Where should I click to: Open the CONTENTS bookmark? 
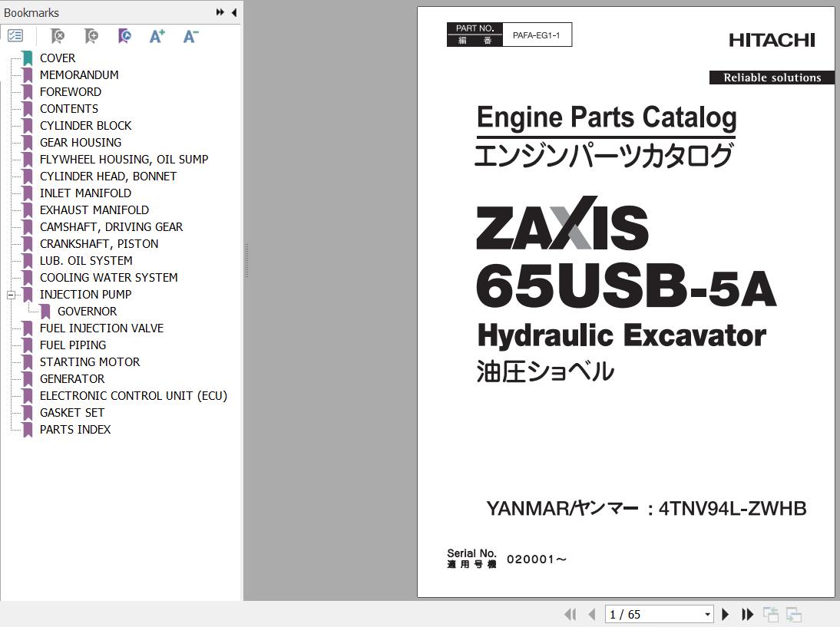click(69, 109)
